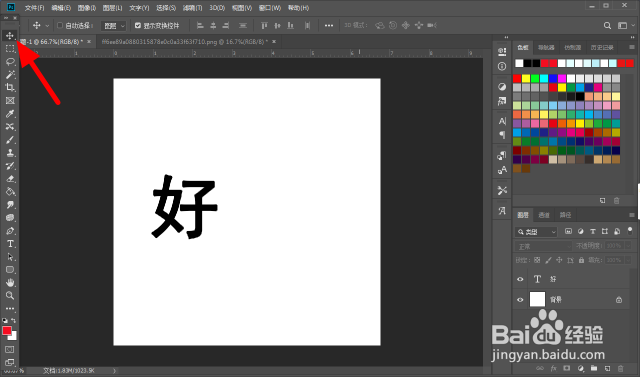Open the 类型 layer filter dropdown

536,232
